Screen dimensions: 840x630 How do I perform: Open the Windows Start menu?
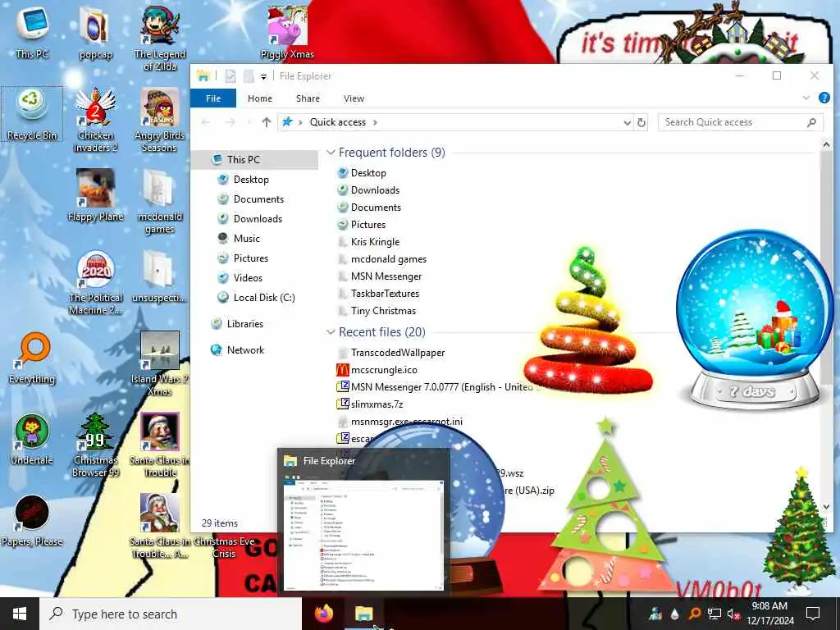[x=20, y=614]
